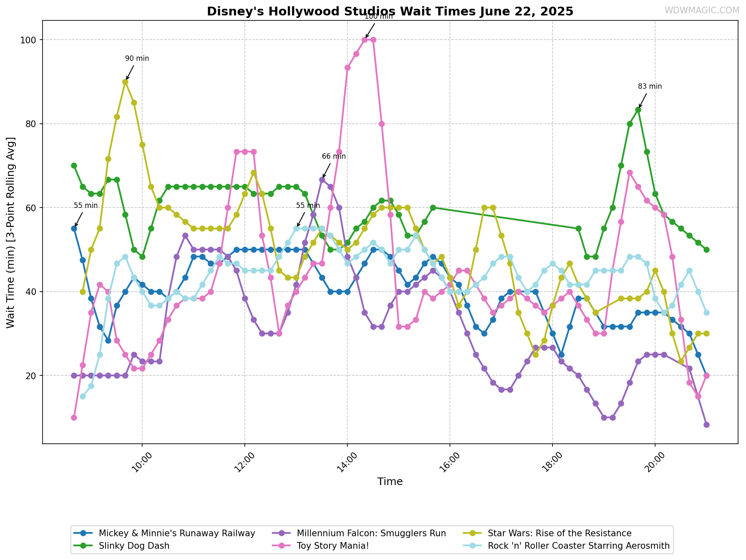Viewport: 746px width, 560px height.
Task: Click the Toy Story Mania 100-minute peak data point
Action: tap(364, 40)
